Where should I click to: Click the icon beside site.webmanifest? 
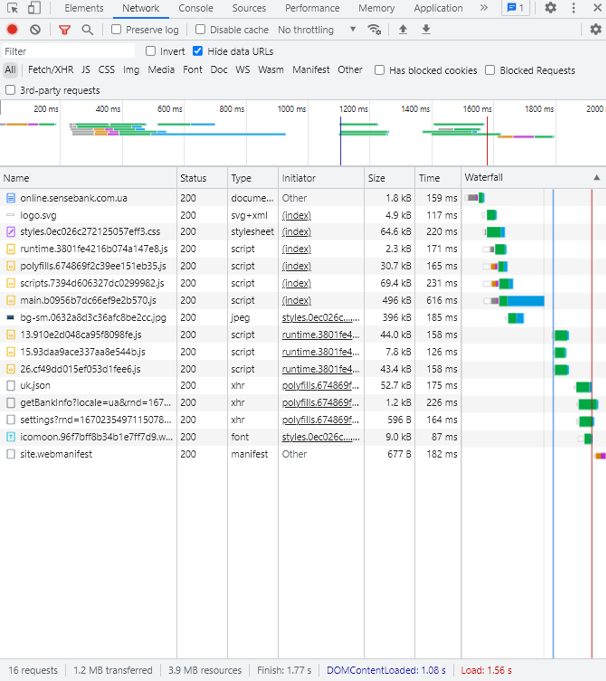click(x=11, y=454)
